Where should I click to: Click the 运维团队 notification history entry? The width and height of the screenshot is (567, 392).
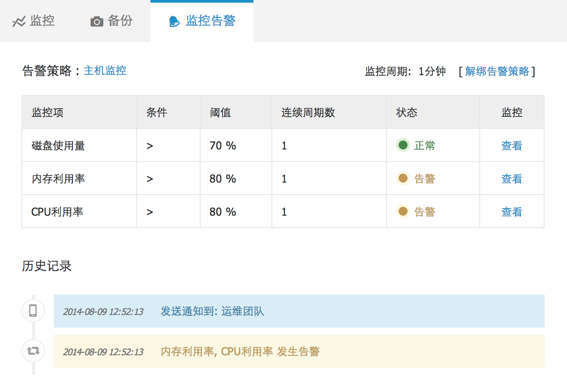[242, 311]
